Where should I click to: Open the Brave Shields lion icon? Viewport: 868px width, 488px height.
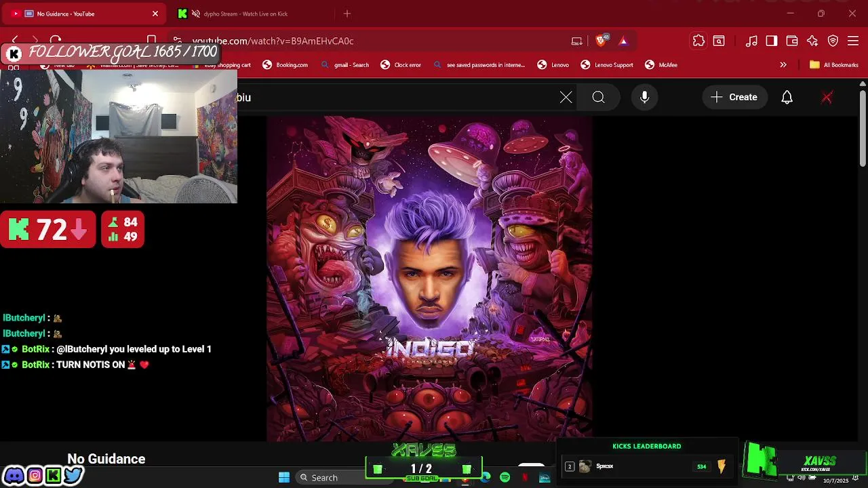[601, 41]
